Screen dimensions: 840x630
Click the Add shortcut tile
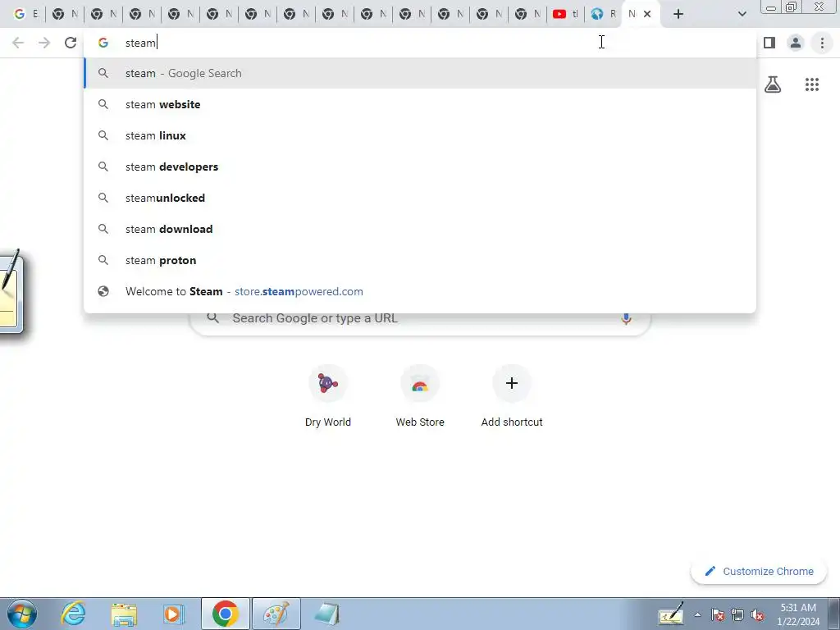[x=512, y=396]
